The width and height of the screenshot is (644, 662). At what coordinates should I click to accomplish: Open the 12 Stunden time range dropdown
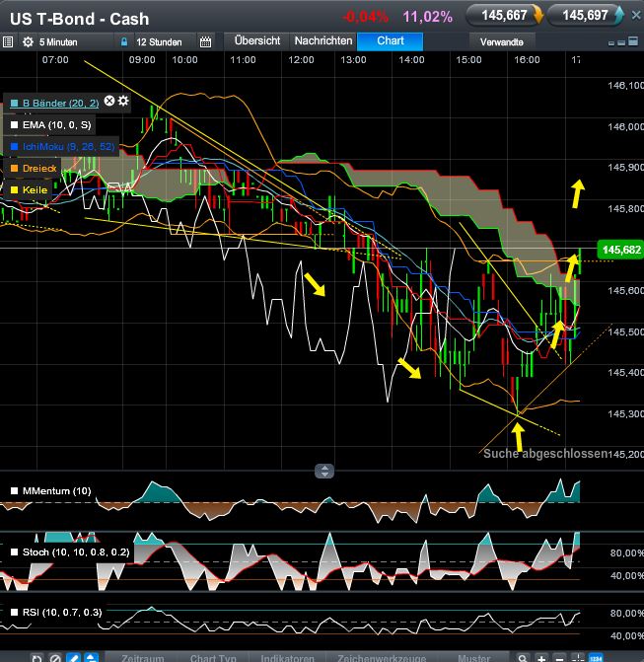click(x=162, y=42)
